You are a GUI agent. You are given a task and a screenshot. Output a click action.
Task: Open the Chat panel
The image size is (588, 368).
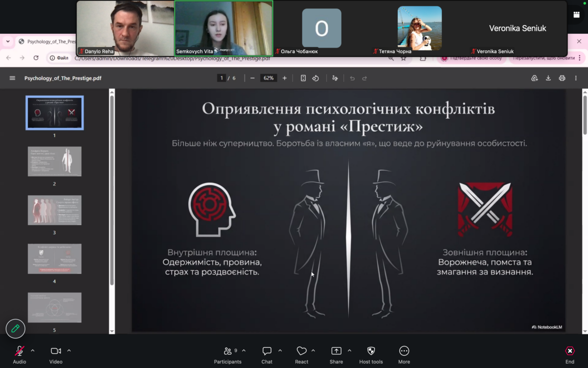pos(267,351)
